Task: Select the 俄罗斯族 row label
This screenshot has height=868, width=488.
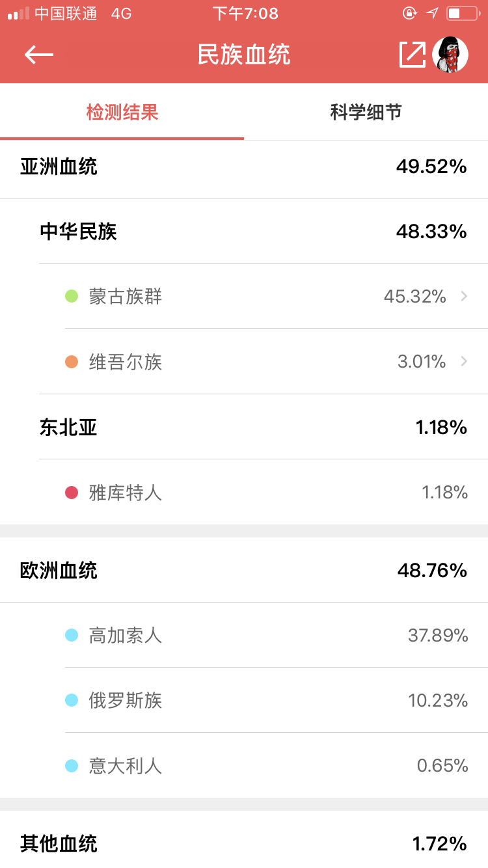Action: pyautogui.click(x=126, y=700)
